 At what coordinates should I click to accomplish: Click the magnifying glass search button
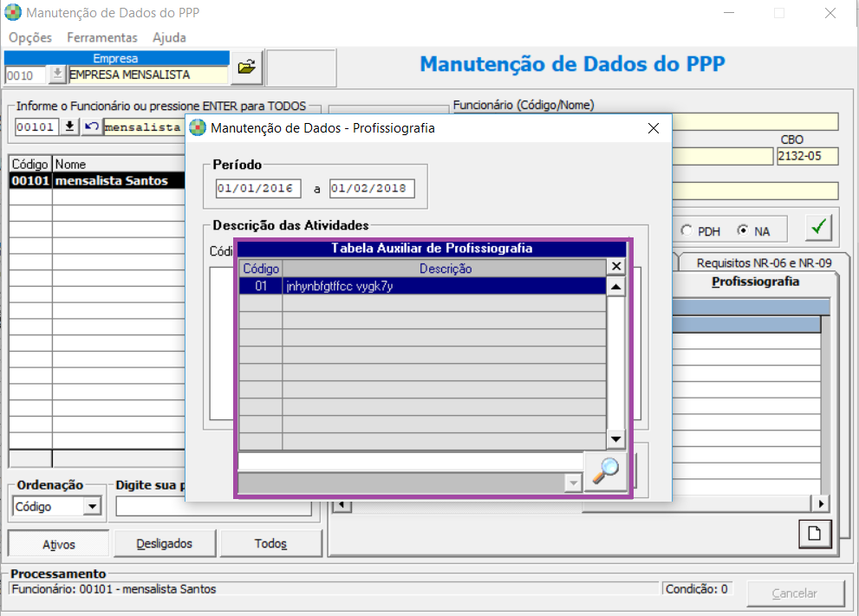coord(605,471)
